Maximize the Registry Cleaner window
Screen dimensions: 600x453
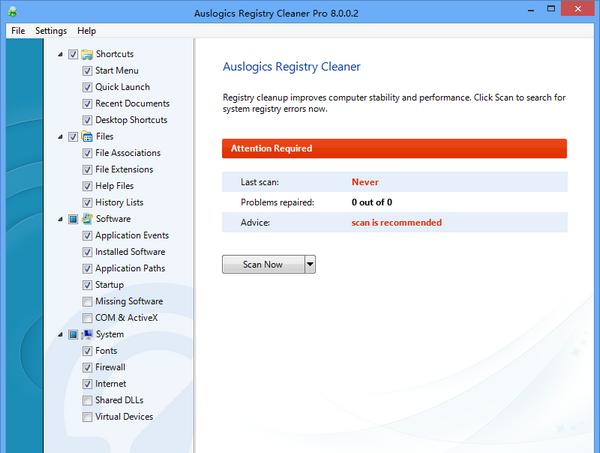[x=551, y=9]
